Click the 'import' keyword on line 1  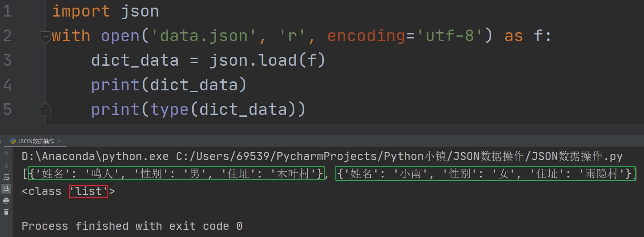pos(81,11)
